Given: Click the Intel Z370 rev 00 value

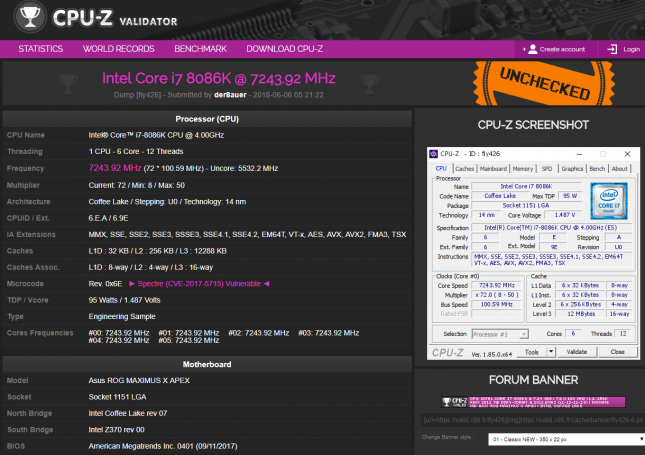Looking at the screenshot, I should click(x=116, y=430).
